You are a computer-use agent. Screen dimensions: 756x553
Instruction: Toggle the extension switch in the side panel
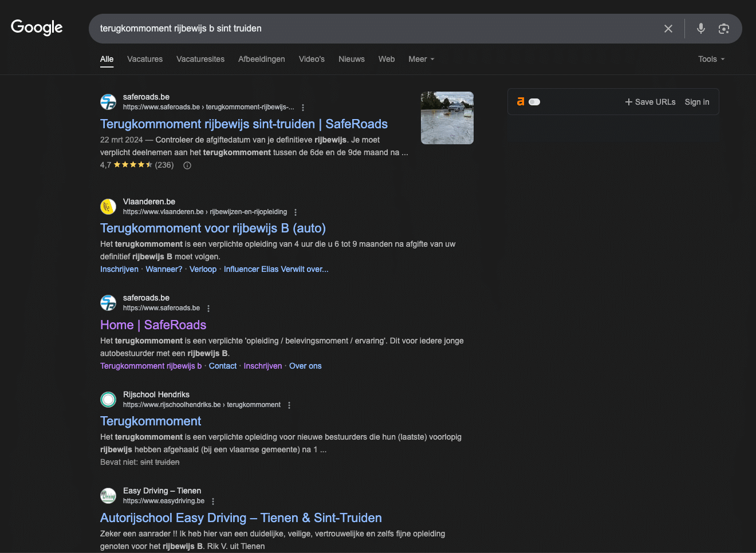(534, 102)
